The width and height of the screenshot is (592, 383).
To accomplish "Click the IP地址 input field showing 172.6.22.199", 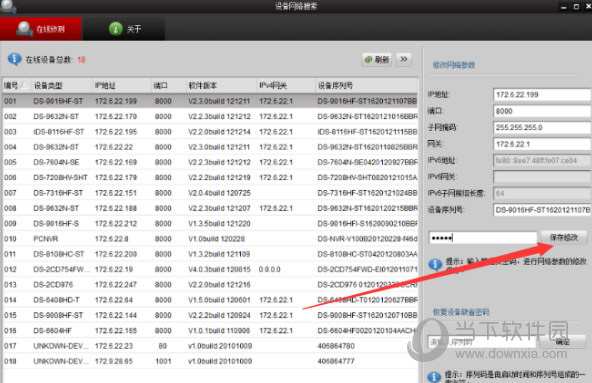I will pyautogui.click(x=542, y=94).
